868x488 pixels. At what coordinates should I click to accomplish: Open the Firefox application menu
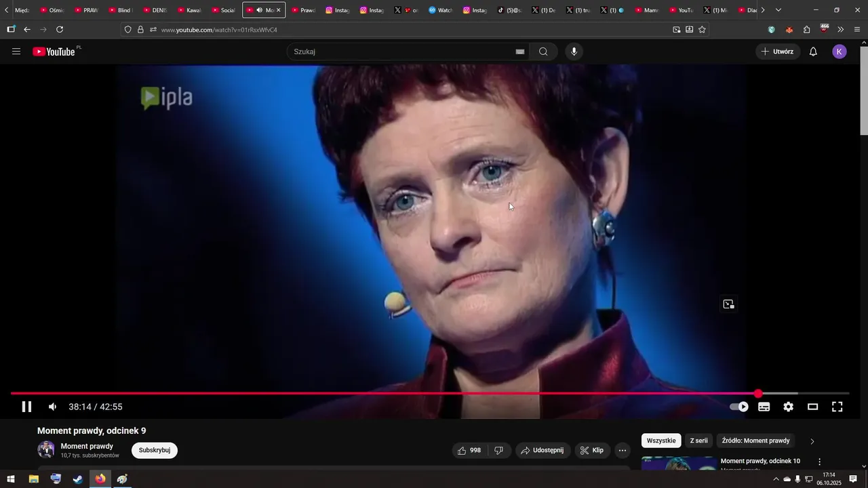858,30
